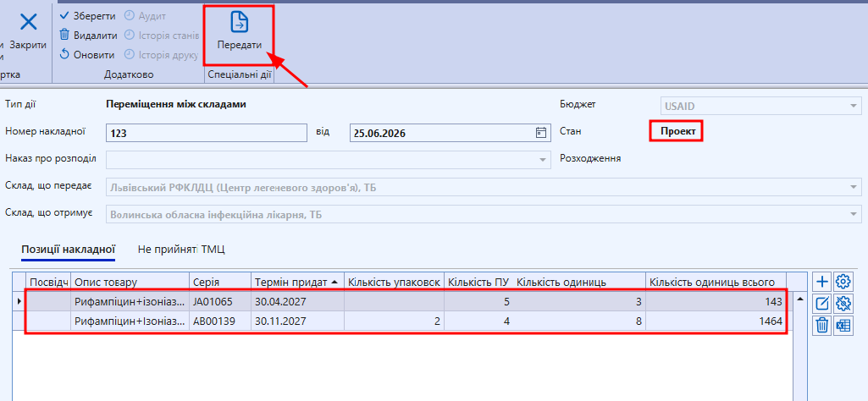Viewport: 868px width, 401px height.
Task: Click the total units cell 143
Action: coord(716,302)
